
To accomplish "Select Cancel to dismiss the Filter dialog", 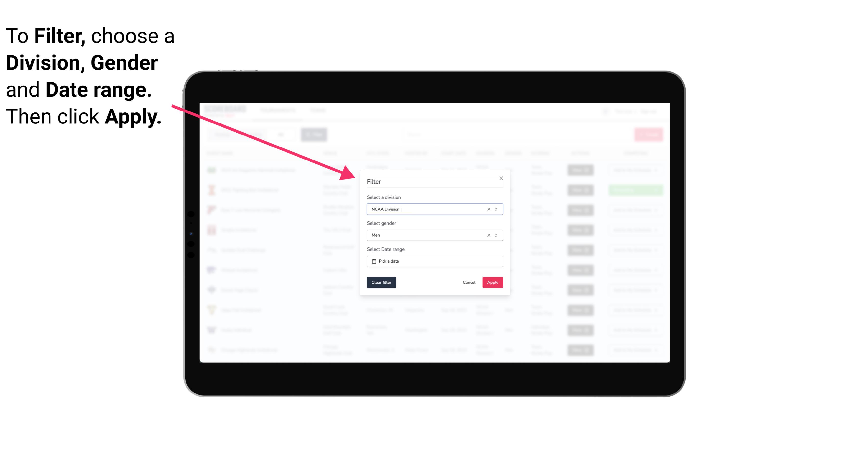I will coord(469,283).
